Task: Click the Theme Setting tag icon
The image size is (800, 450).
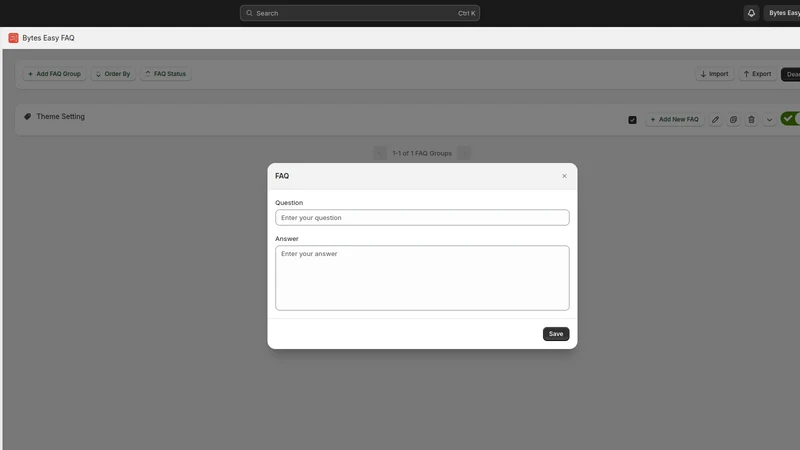Action: [28, 116]
